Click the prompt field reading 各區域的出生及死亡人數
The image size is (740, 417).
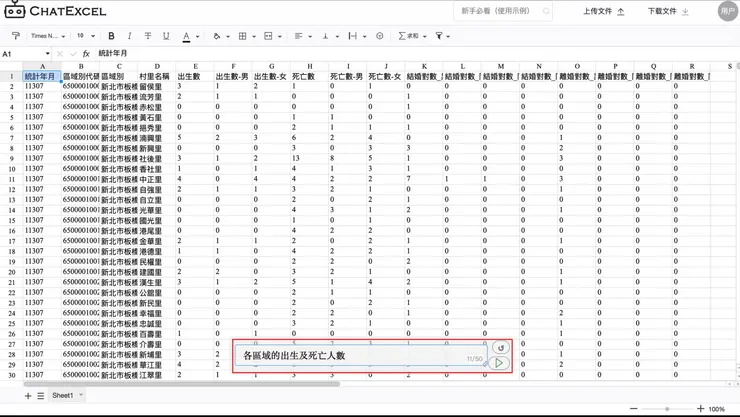361,356
